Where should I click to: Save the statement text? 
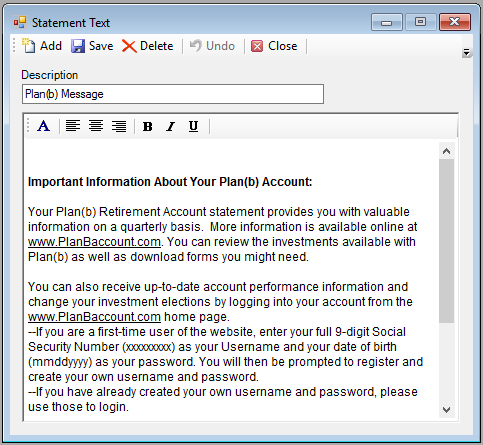[92, 46]
